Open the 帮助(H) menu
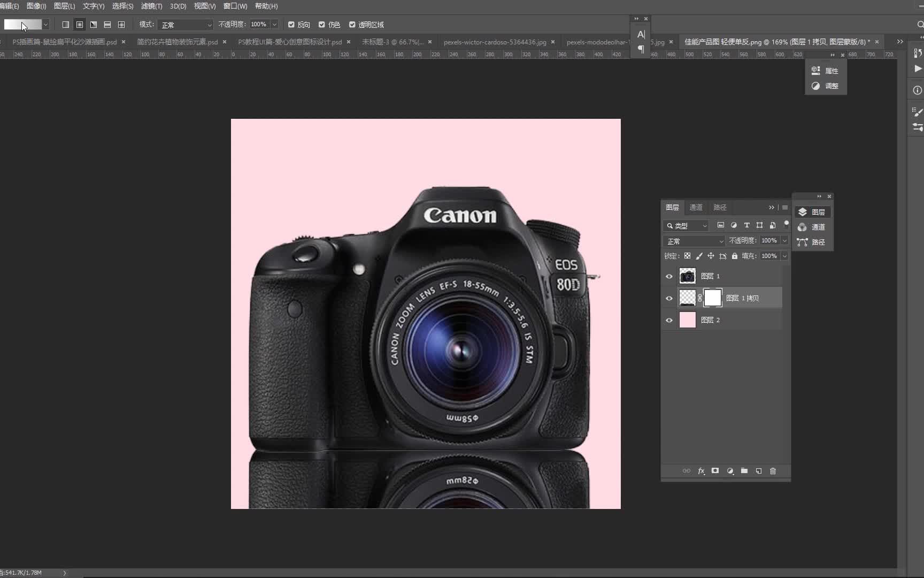 click(266, 6)
